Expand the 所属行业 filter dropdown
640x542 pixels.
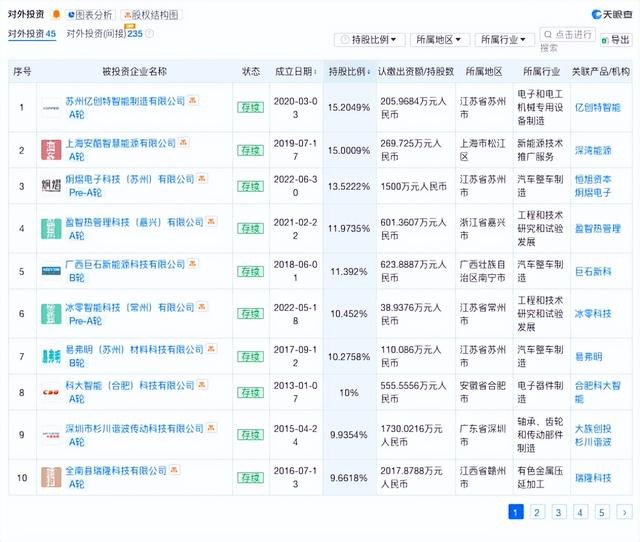(504, 40)
